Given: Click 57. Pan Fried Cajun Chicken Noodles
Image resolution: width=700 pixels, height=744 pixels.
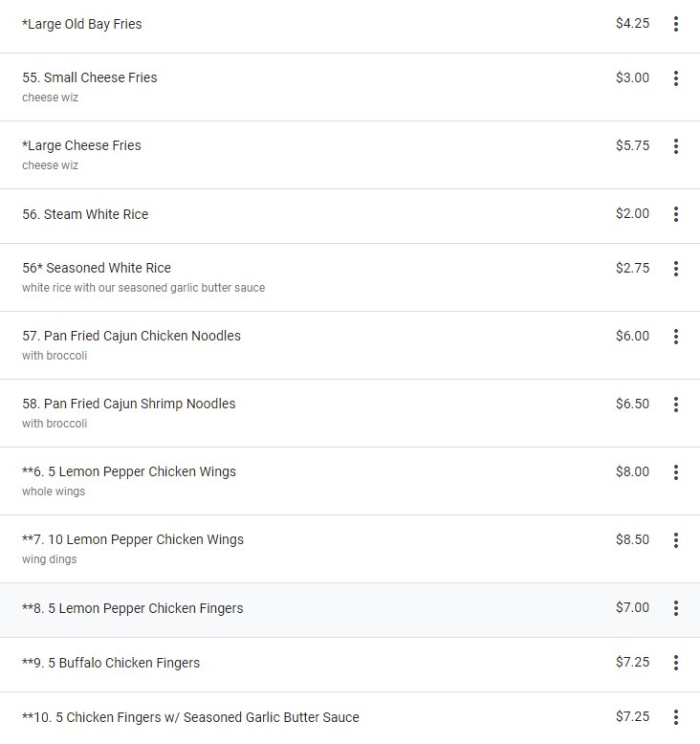Looking at the screenshot, I should (x=131, y=336).
